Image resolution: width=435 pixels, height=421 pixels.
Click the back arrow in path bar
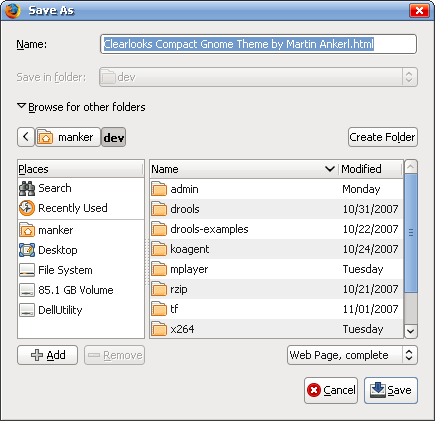click(26, 137)
